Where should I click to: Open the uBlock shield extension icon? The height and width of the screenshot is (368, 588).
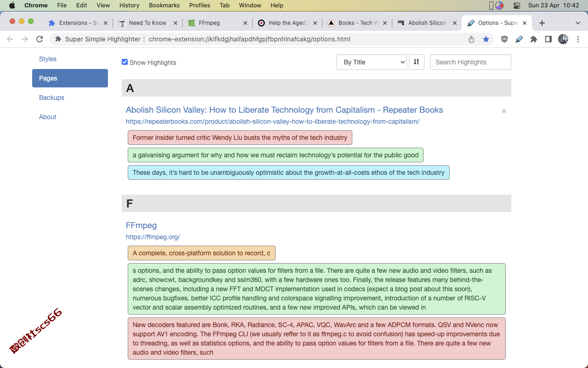(x=504, y=39)
